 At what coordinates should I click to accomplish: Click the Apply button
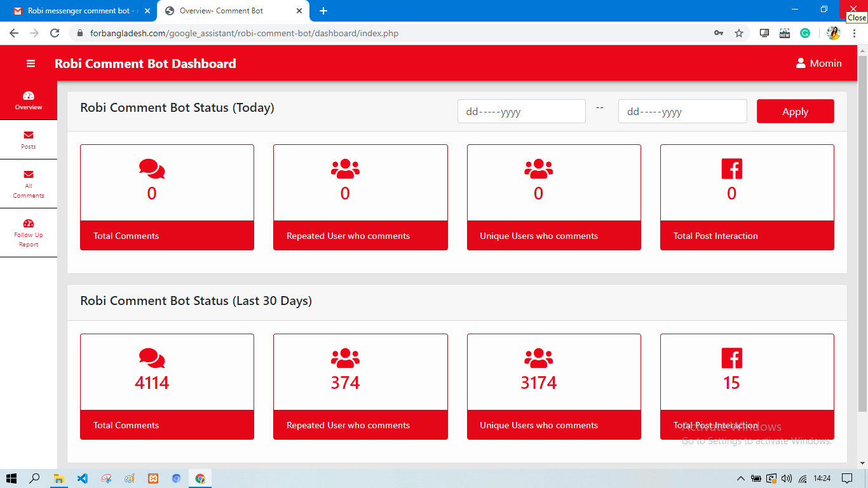pos(795,111)
